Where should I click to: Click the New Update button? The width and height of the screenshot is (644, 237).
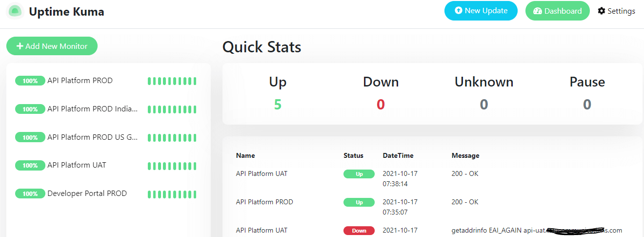coord(481,11)
